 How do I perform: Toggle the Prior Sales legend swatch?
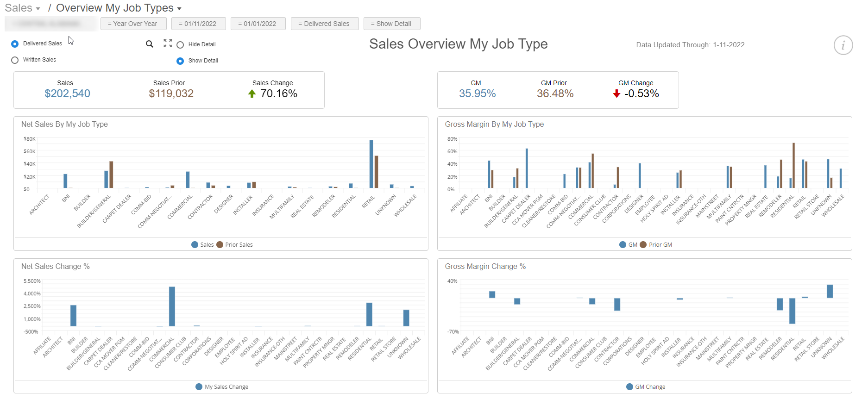(x=220, y=245)
